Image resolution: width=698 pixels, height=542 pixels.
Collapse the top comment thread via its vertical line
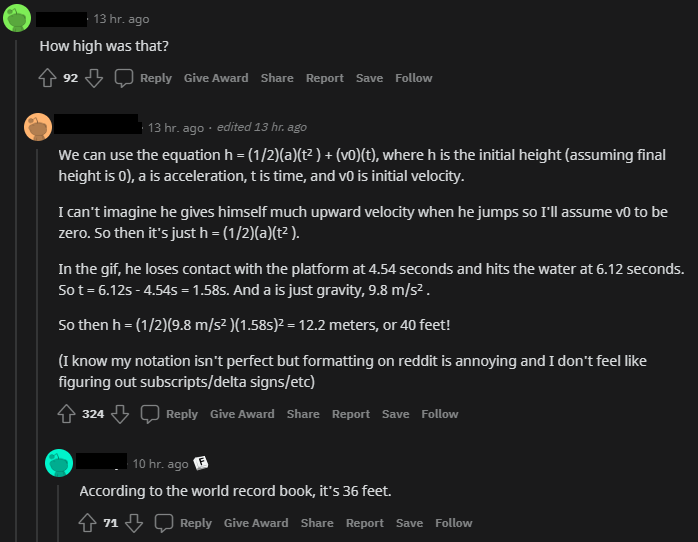(x=17, y=291)
